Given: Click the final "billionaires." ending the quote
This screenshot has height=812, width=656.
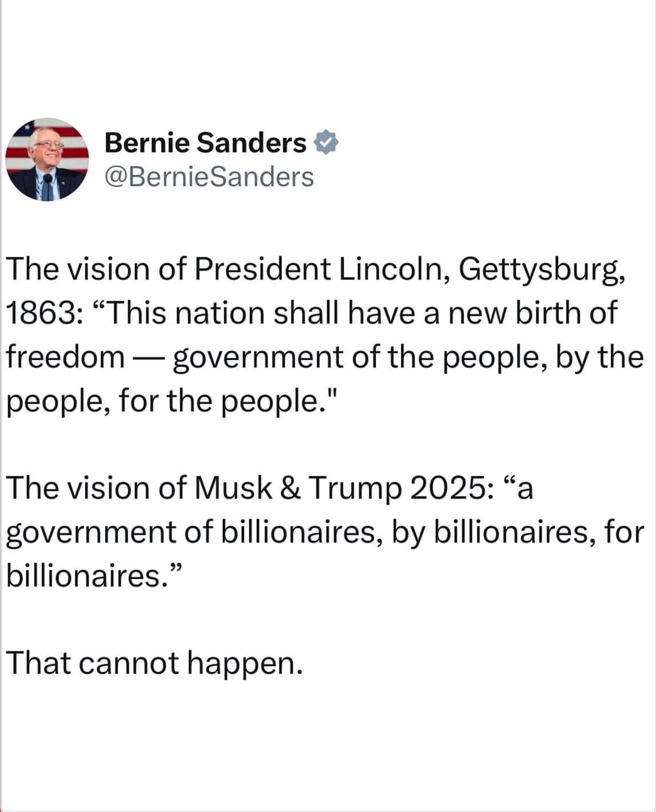Looking at the screenshot, I should pos(88,576).
